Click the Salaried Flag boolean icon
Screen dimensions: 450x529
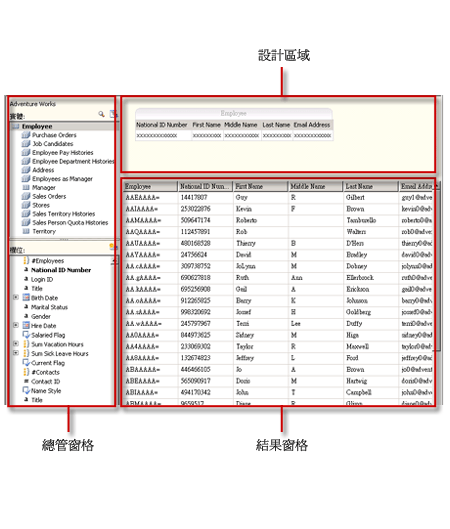point(26,335)
